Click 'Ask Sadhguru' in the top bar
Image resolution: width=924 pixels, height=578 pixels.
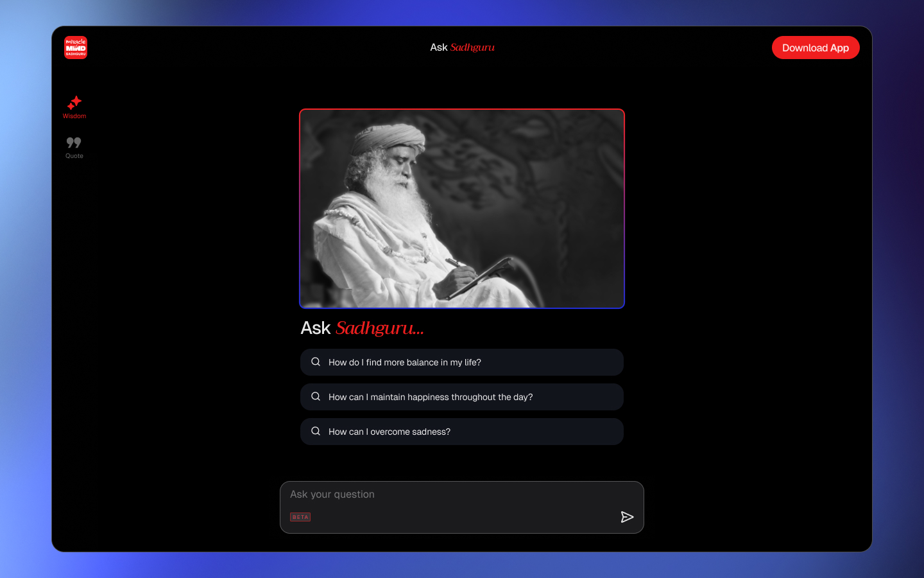462,47
